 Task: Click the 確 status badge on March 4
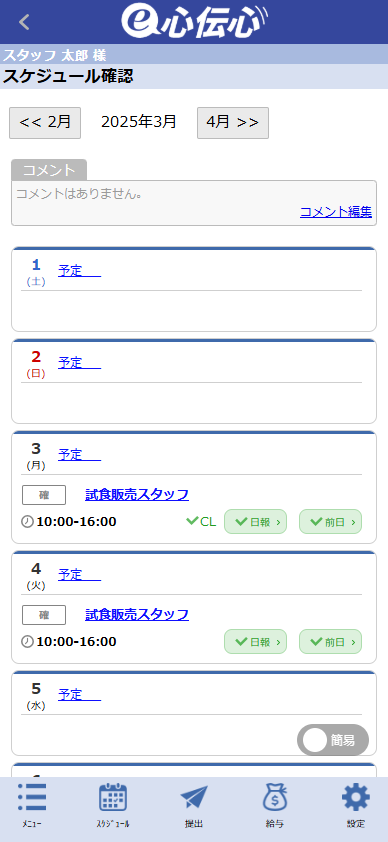44,615
